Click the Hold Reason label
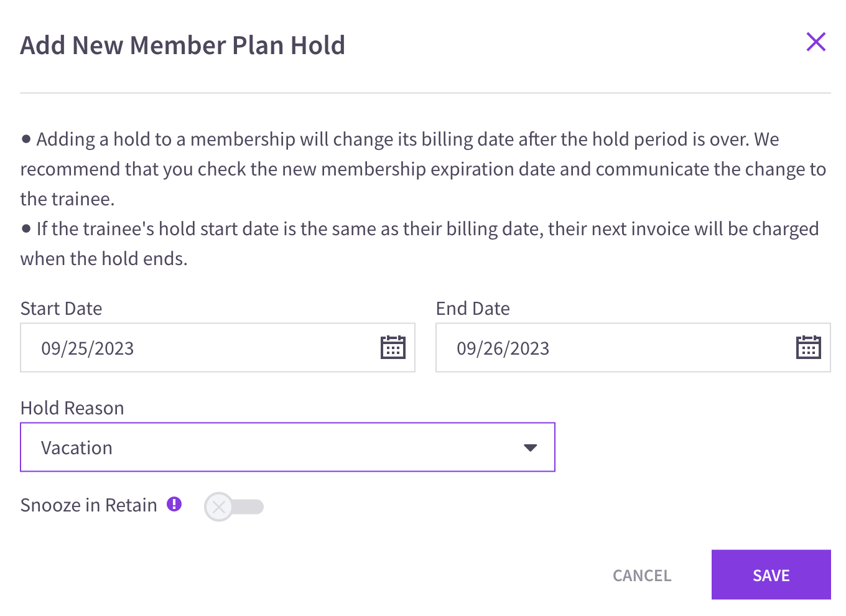 tap(72, 408)
